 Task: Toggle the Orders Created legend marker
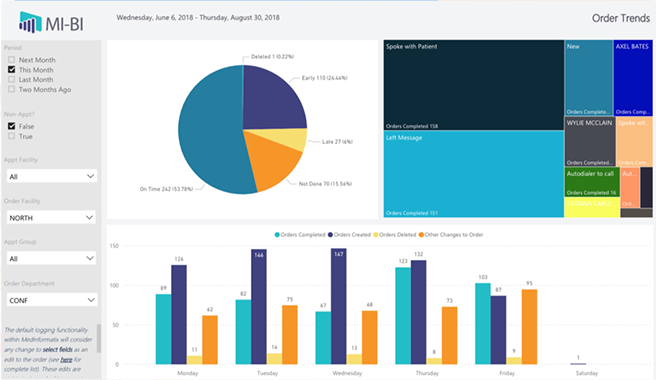tap(330, 235)
